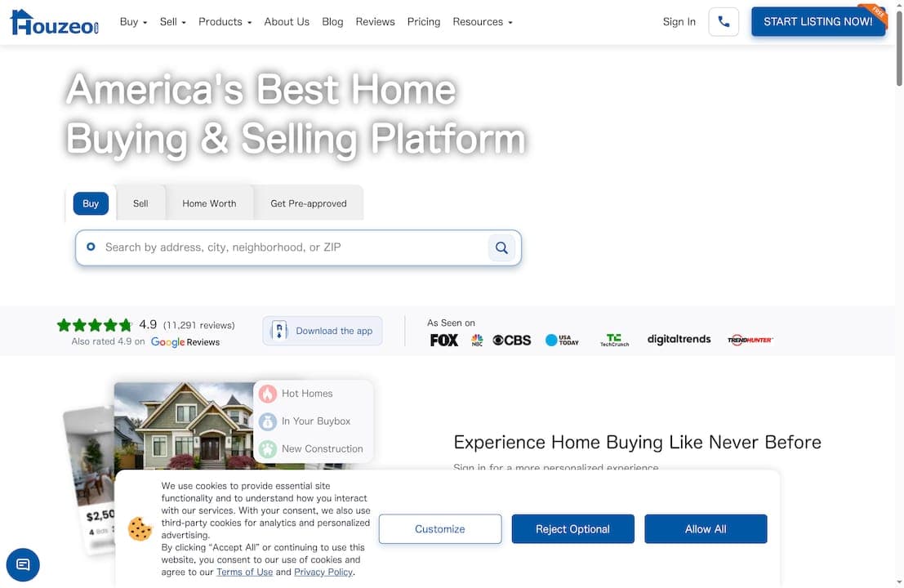Expand the Sell dropdown menu

172,22
